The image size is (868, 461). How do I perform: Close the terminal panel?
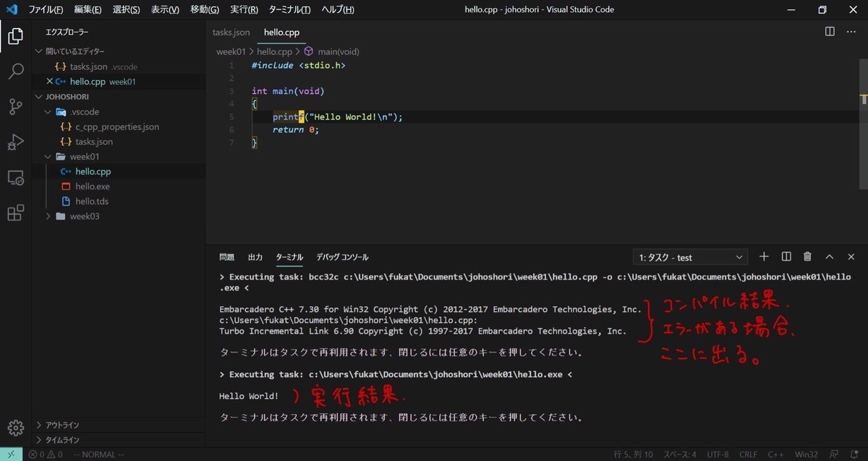tap(851, 257)
